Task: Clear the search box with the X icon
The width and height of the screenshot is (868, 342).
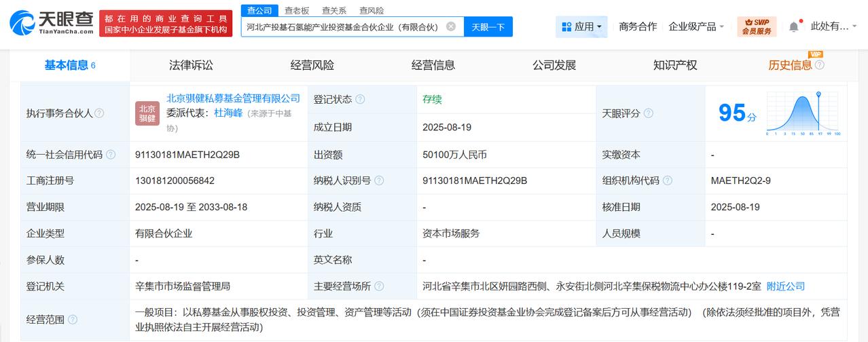Action: click(451, 26)
